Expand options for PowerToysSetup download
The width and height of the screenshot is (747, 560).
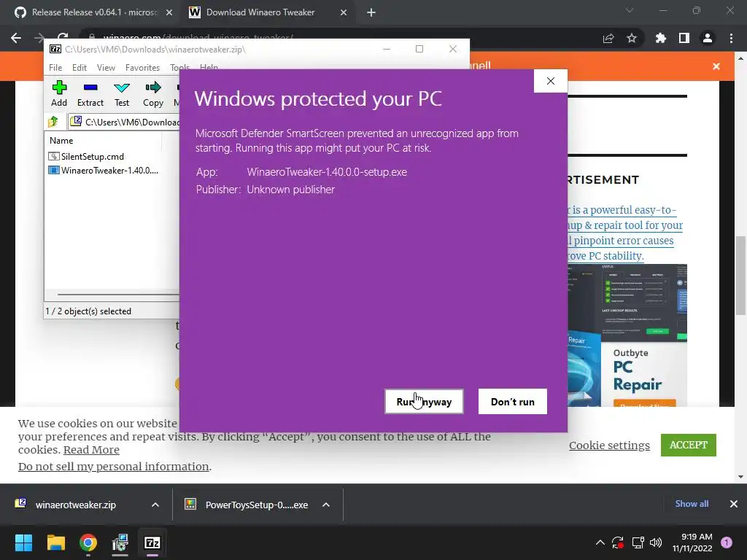tap(326, 505)
